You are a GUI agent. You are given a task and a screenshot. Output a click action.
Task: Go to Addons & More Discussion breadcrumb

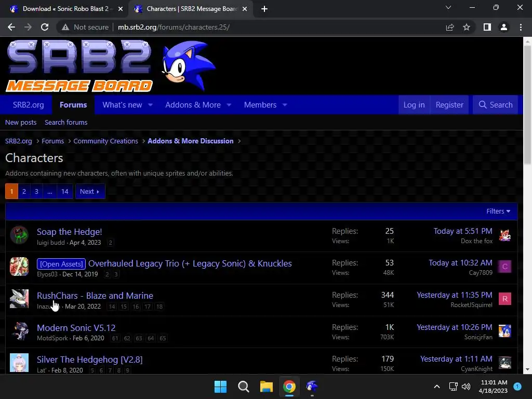pos(191,141)
